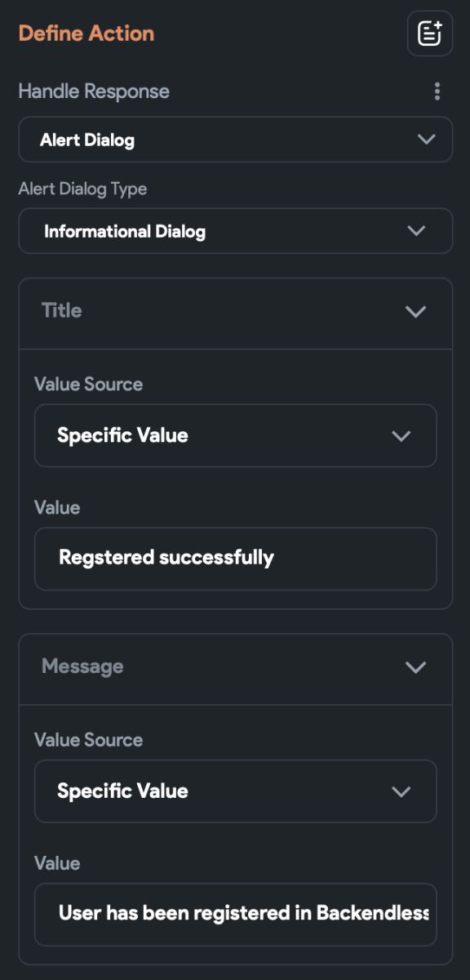Click the Alert Dialog Type label
Screen dimensions: 470x980
pyautogui.click(x=82, y=189)
